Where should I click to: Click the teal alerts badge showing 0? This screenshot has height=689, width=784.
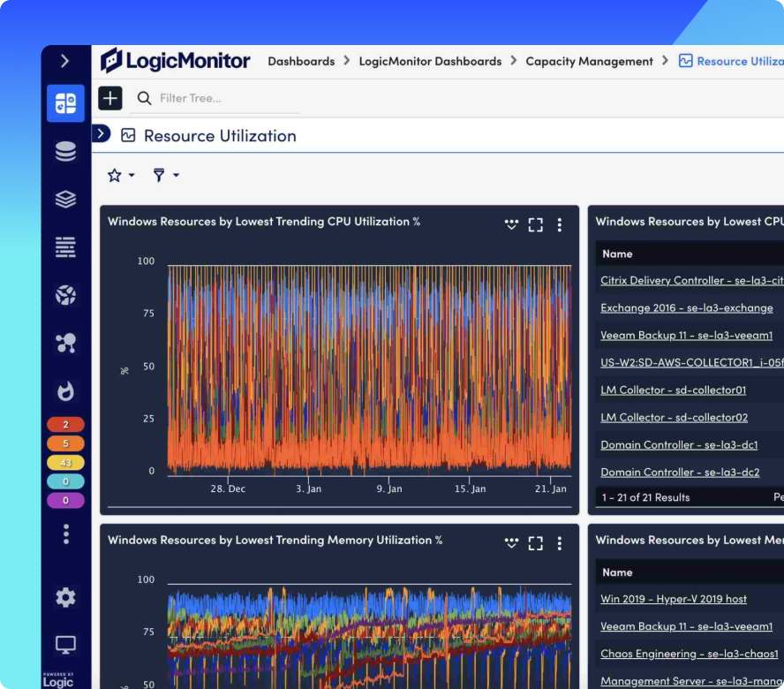click(65, 481)
